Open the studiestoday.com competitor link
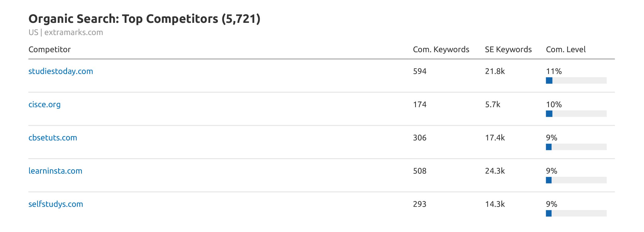The width and height of the screenshot is (644, 232). pos(61,71)
